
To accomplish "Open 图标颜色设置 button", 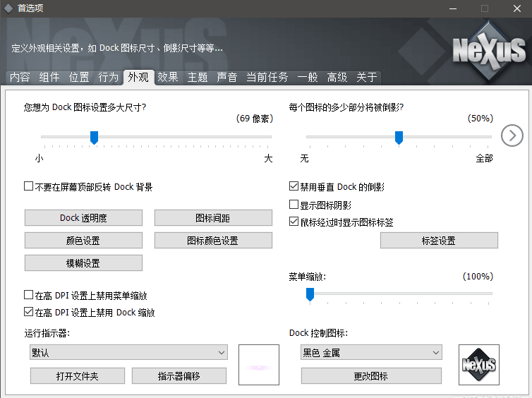I will (x=213, y=241).
